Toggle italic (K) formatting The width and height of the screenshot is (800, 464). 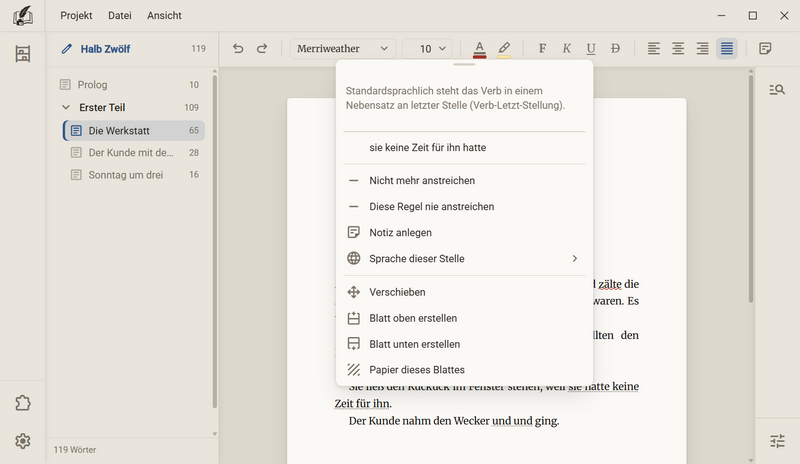tap(566, 48)
